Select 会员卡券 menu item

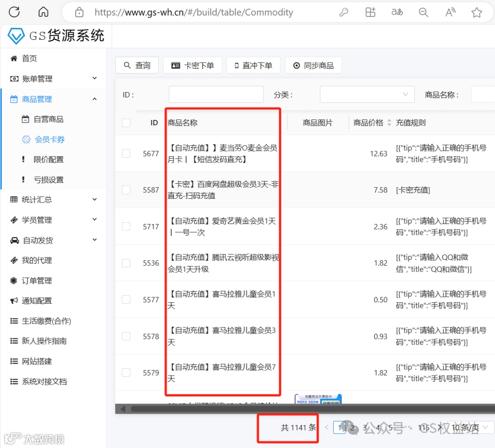(49, 139)
